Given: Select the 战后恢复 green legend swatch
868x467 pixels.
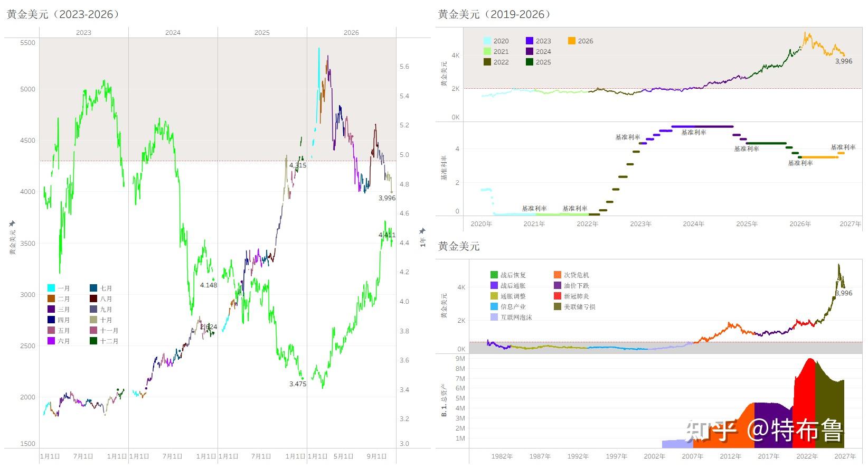Looking at the screenshot, I should coord(494,275).
